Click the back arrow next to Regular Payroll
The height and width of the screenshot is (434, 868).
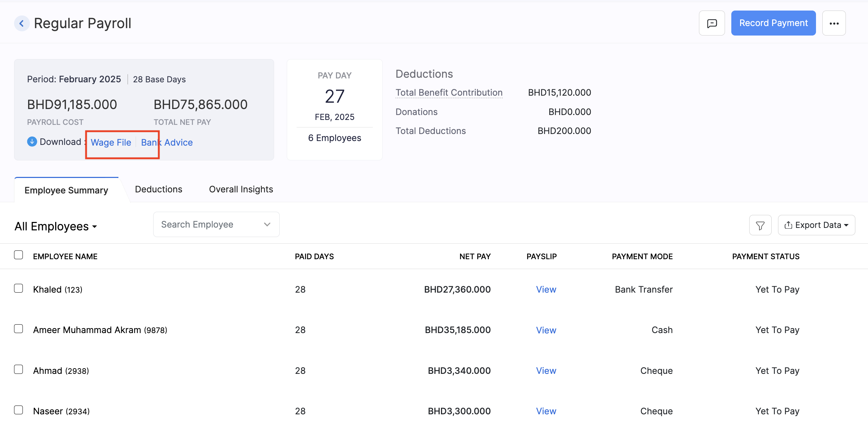[x=22, y=23]
